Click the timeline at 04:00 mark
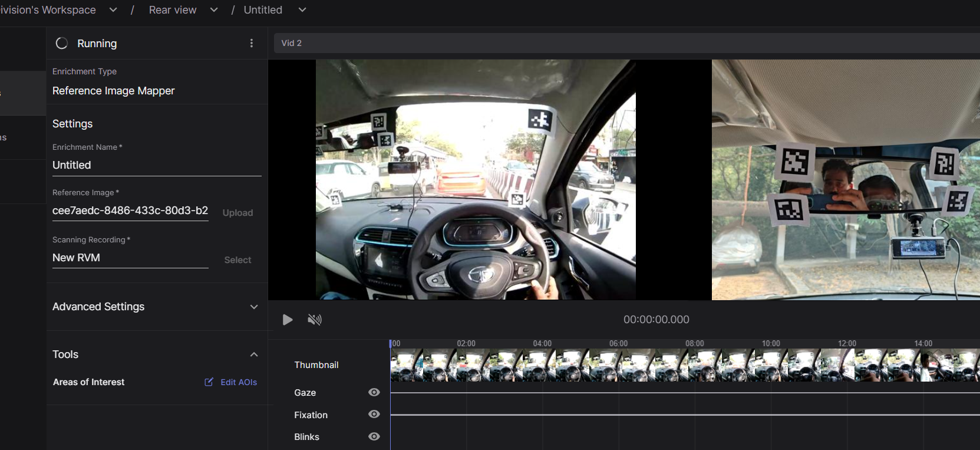The height and width of the screenshot is (450, 980). [x=542, y=343]
